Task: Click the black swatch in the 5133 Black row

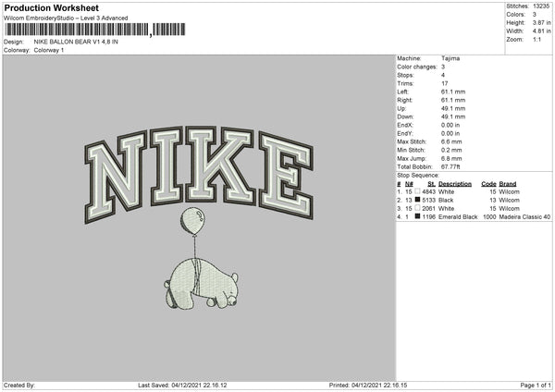Action: (x=417, y=200)
